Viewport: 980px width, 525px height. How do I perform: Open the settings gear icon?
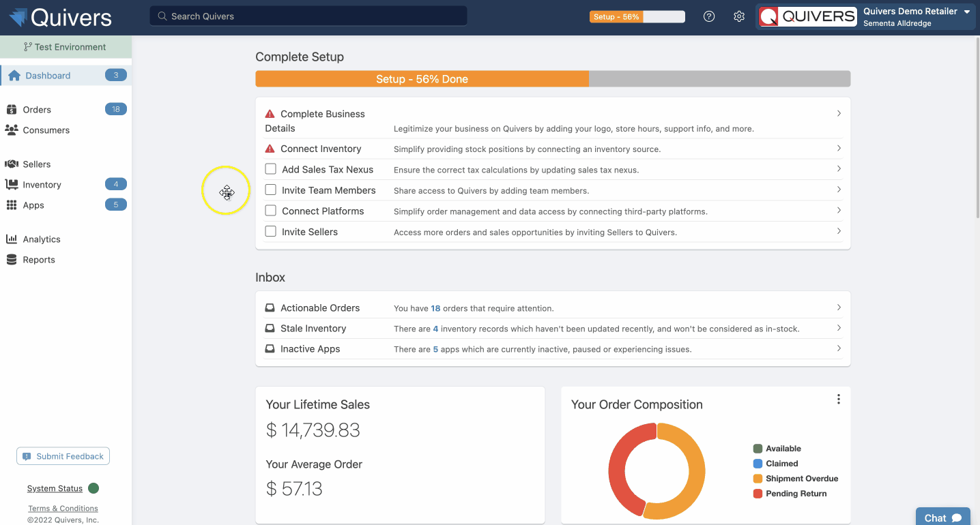739,16
